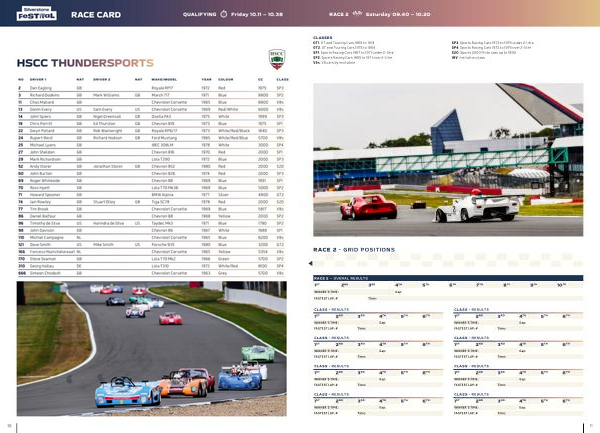Click the March 717 model cell
600x433 pixels.
click(160, 95)
